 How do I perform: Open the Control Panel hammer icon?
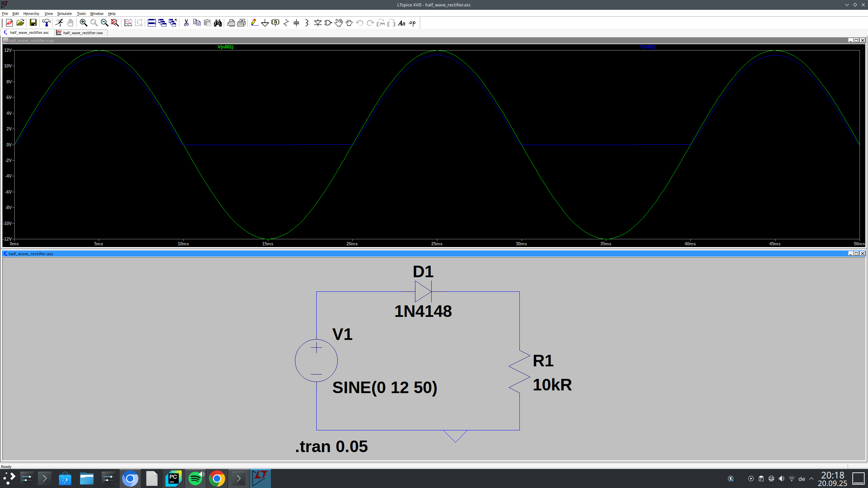[46, 23]
